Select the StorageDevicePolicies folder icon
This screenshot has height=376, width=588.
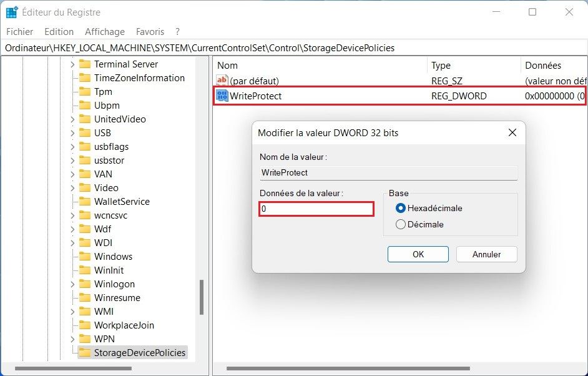point(85,352)
